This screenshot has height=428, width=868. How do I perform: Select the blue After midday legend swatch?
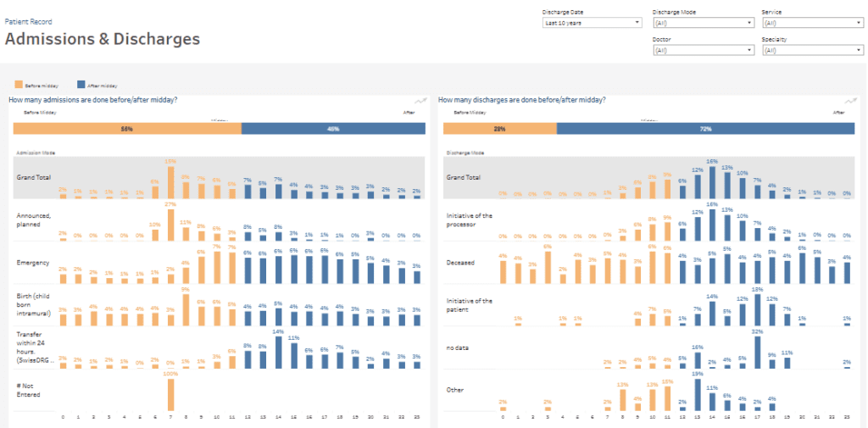pos(81,85)
